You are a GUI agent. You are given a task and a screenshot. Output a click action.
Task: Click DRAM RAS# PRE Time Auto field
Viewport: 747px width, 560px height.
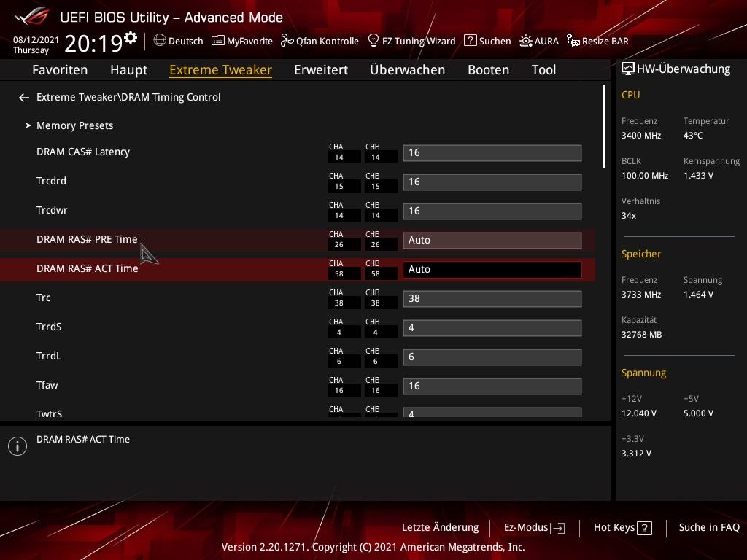[492, 240]
